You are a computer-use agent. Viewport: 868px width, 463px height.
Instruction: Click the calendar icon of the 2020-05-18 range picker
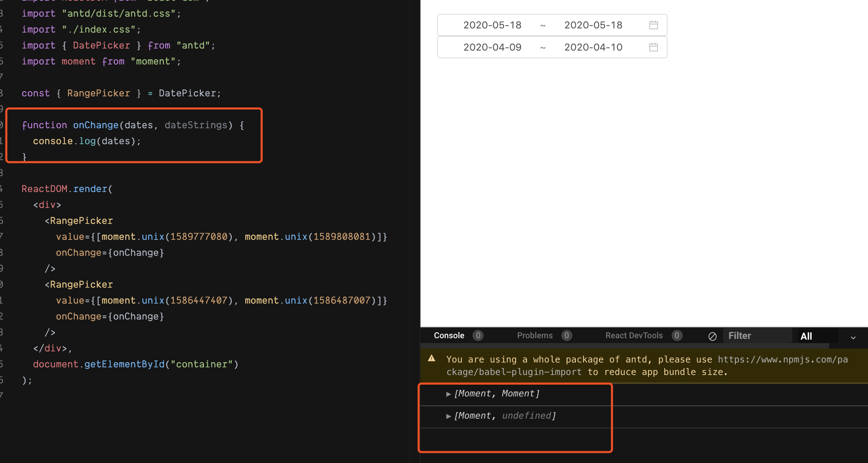(653, 25)
